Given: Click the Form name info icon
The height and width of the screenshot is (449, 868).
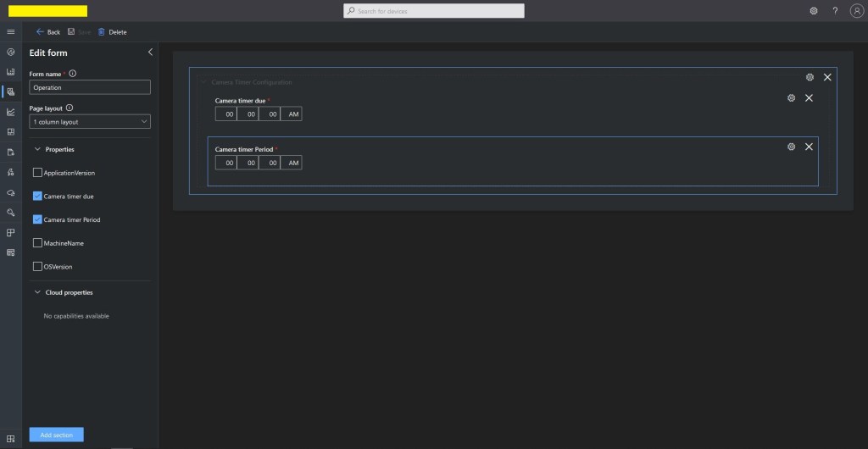Looking at the screenshot, I should pyautogui.click(x=72, y=74).
